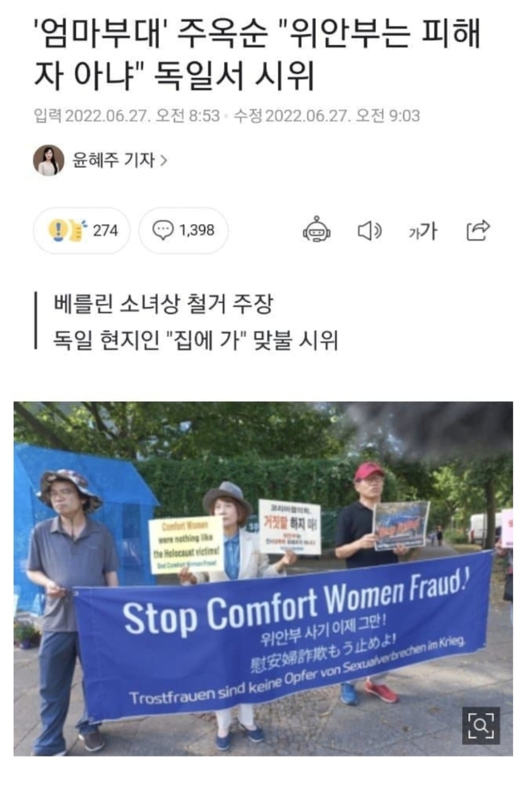Tap the vertical quote bar beside the summary
This screenshot has width=532, height=801.
(x=36, y=321)
